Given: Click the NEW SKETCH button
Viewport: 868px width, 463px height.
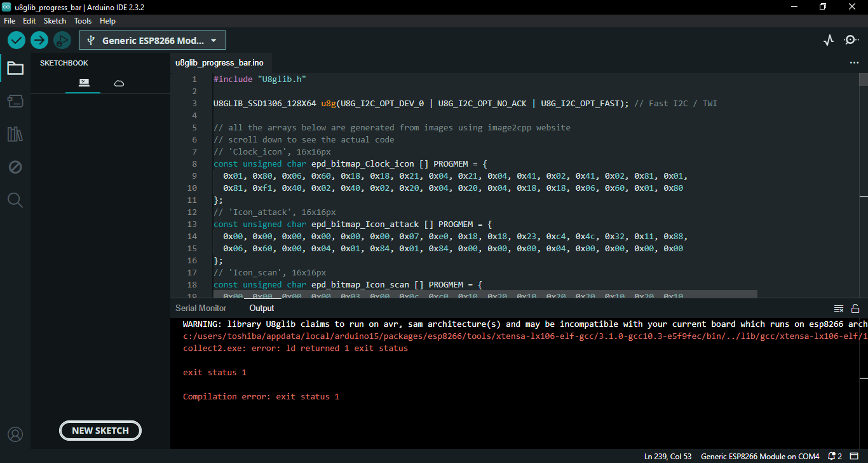Looking at the screenshot, I should coord(100,431).
